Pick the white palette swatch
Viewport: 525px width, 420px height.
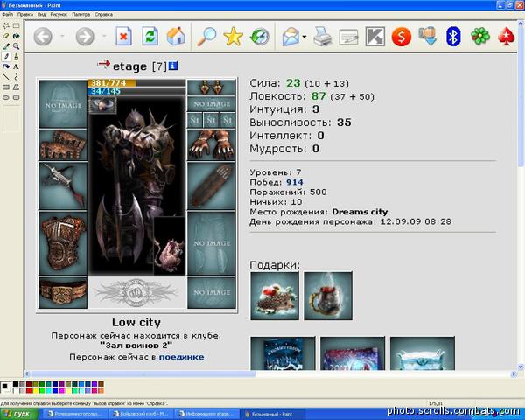pos(16,390)
